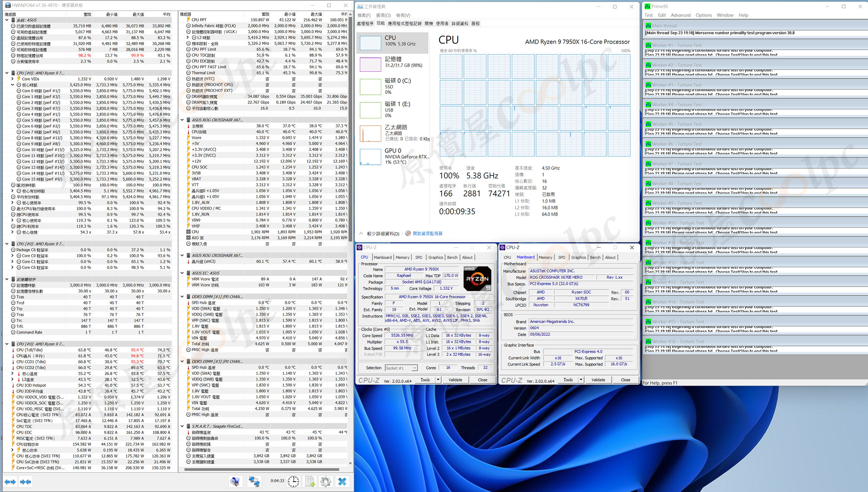This screenshot has width=868, height=492.
Task: Open Prime95 Advanced menu
Action: pyautogui.click(x=681, y=15)
